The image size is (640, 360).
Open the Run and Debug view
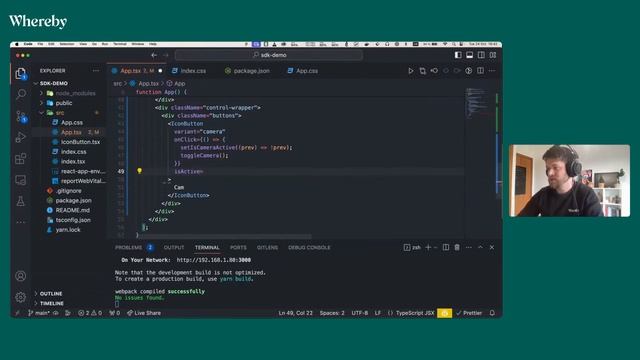pyautogui.click(x=20, y=138)
